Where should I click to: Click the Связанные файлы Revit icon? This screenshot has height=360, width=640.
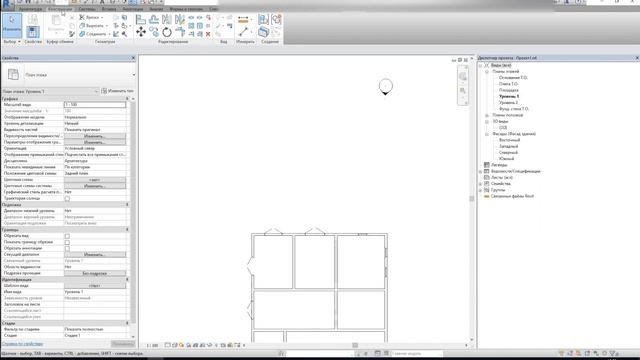[x=487, y=196]
